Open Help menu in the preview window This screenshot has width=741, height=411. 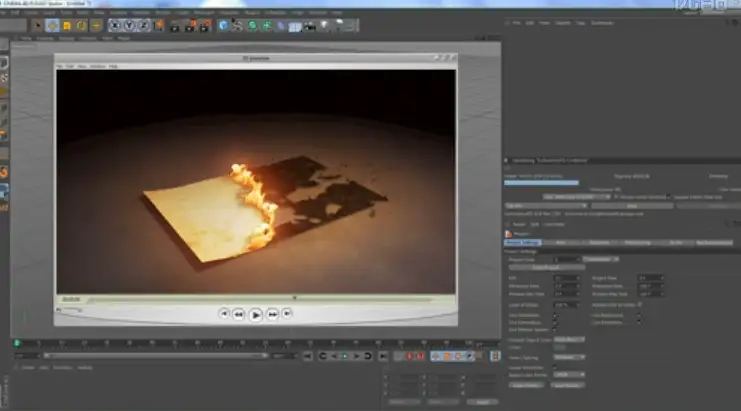113,67
